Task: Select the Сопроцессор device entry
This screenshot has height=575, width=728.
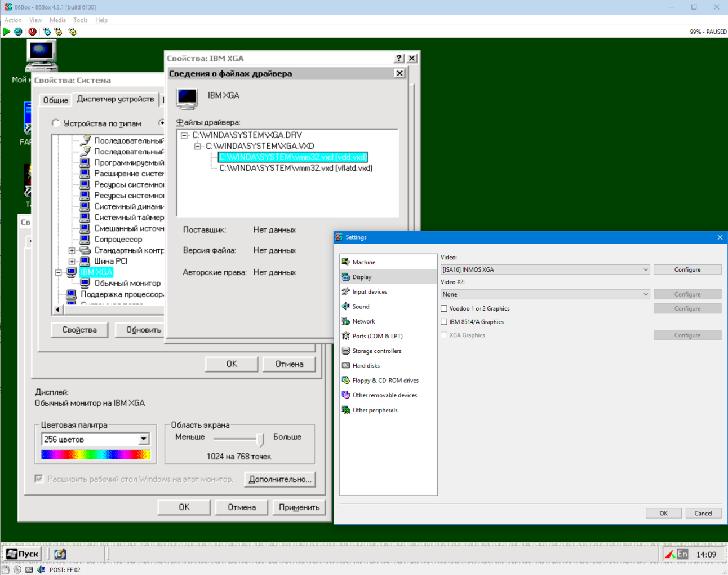Action: tap(118, 240)
